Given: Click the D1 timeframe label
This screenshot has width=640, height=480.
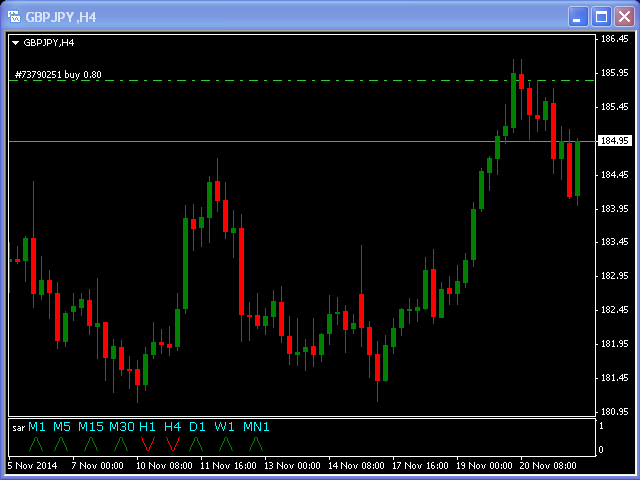Looking at the screenshot, I should pos(197,427).
